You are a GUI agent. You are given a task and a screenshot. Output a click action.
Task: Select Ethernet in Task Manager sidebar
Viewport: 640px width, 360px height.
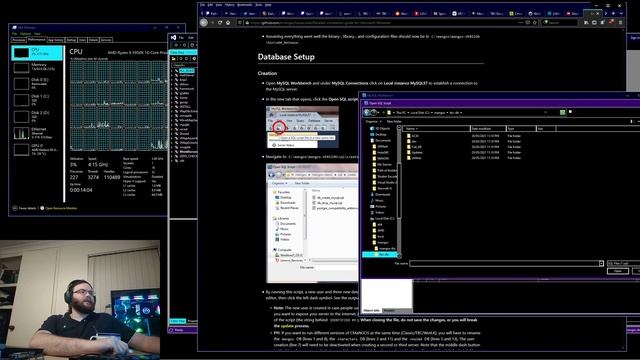(38, 133)
